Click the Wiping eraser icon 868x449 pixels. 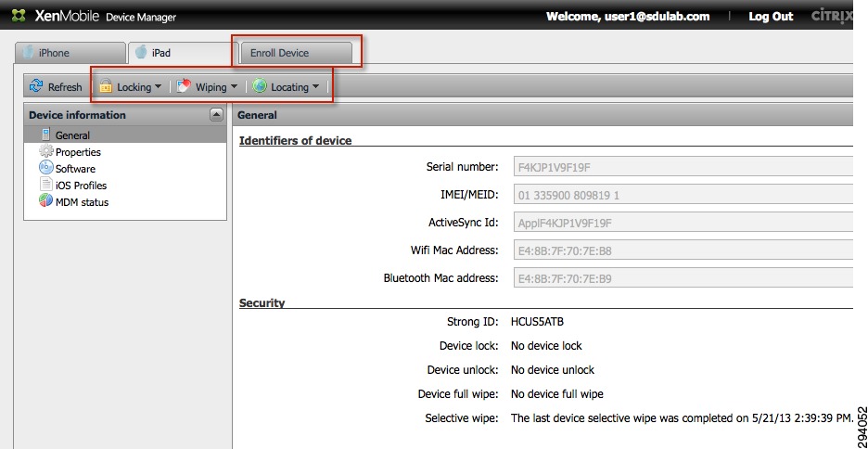click(184, 86)
